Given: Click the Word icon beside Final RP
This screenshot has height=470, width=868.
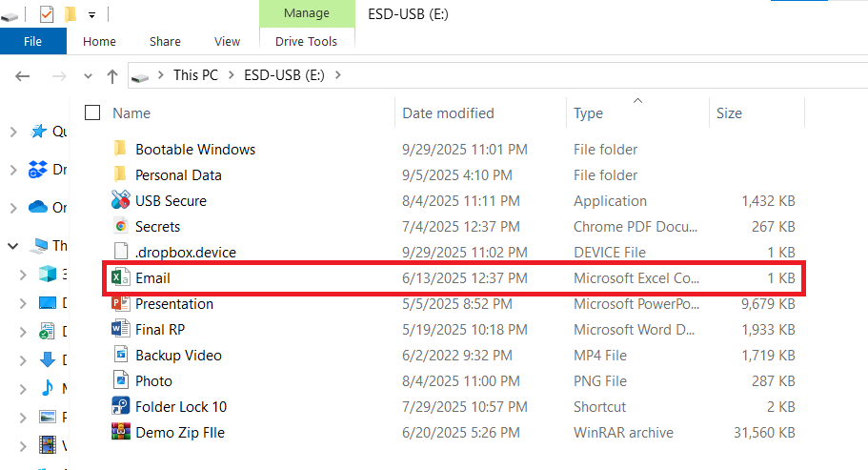Looking at the screenshot, I should pyautogui.click(x=121, y=329).
